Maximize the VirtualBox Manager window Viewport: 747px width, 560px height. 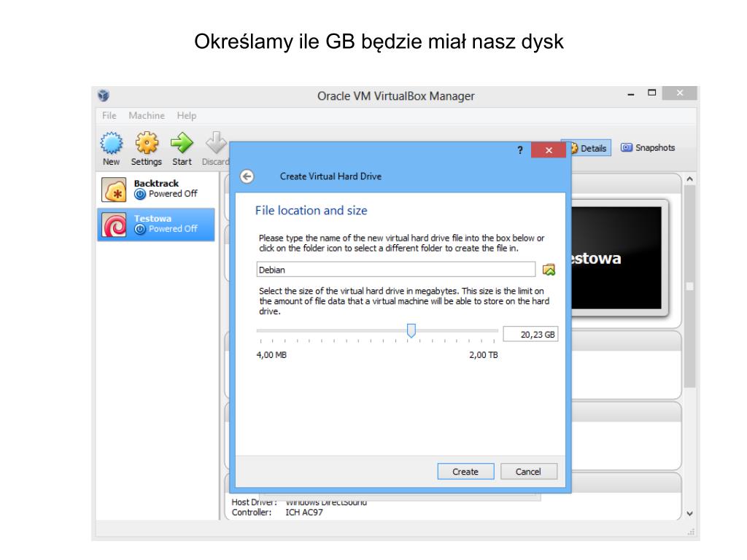[x=651, y=93]
